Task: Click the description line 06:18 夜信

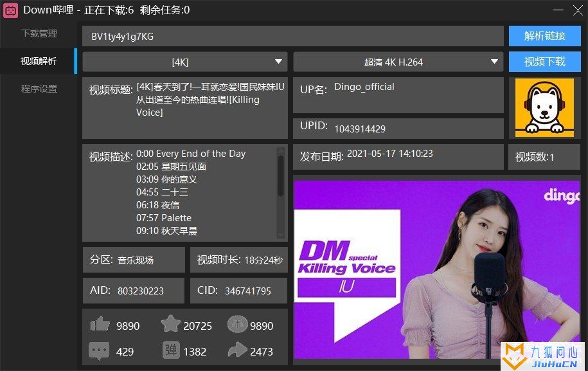Action: point(157,205)
